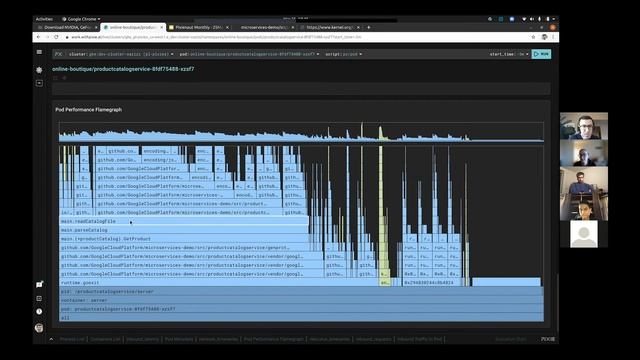Jump to Process List in bottom bar
This screenshot has height=360, width=640.
(x=72, y=339)
